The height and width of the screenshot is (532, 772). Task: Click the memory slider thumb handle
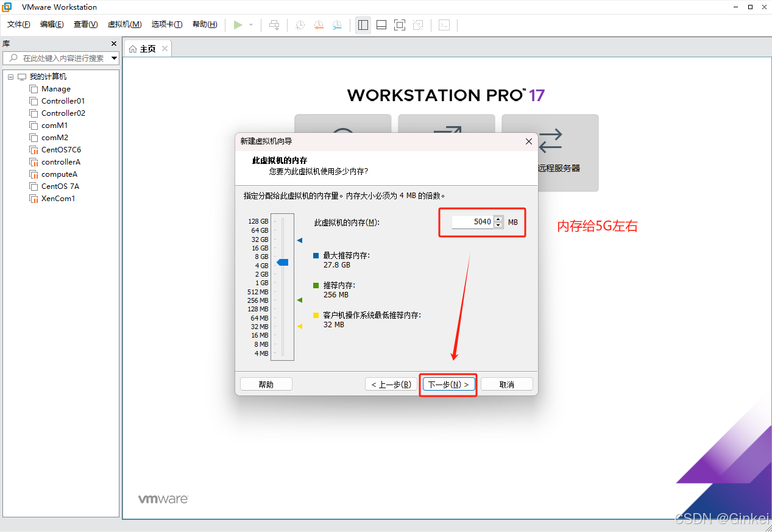(282, 262)
